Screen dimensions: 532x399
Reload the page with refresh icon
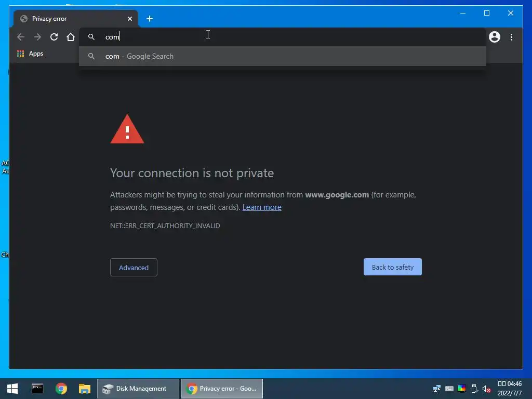[54, 37]
